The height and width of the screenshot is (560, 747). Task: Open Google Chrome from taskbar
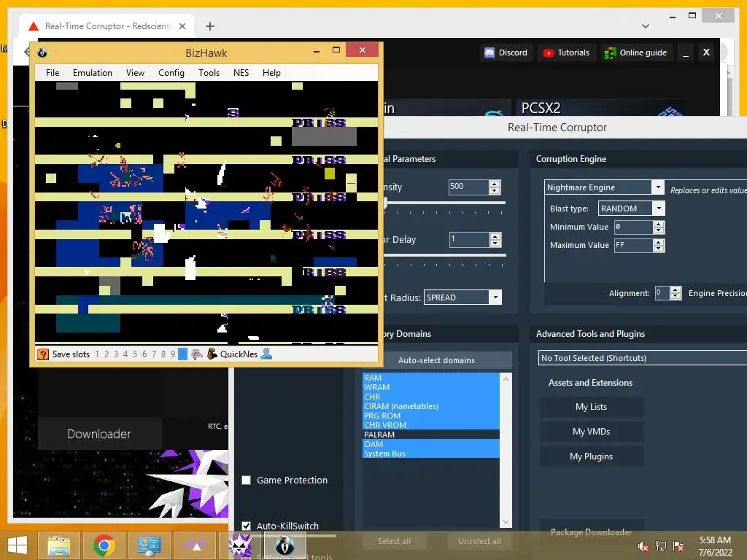104,545
